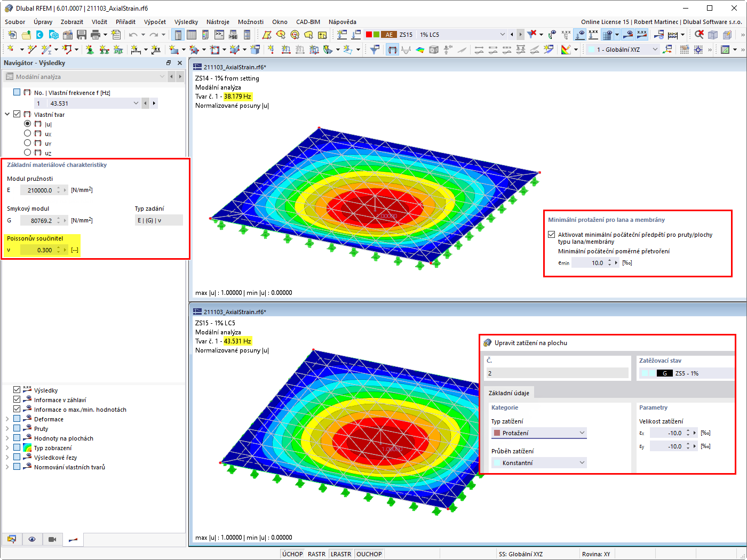
Task: Toggle the deformation display toolbar icon
Action: 392,50
